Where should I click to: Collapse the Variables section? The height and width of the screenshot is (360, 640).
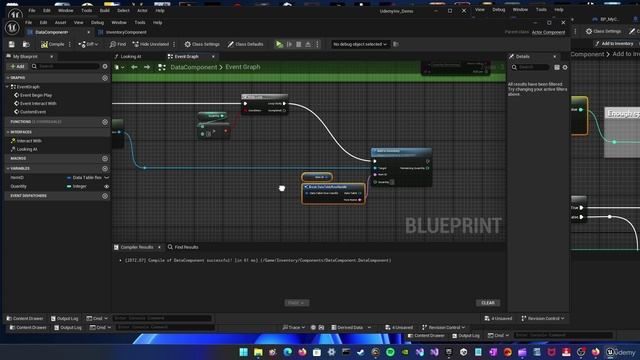8,168
